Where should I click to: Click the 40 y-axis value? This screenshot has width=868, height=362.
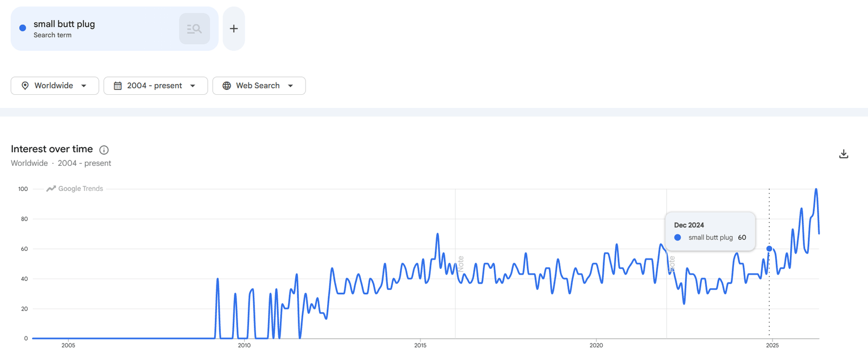[x=24, y=279]
